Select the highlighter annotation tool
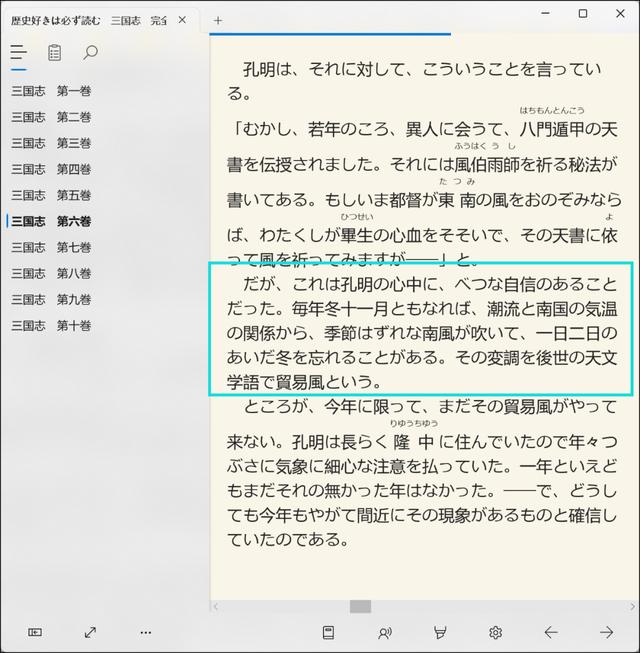This screenshot has width=640, height=653. [x=439, y=632]
